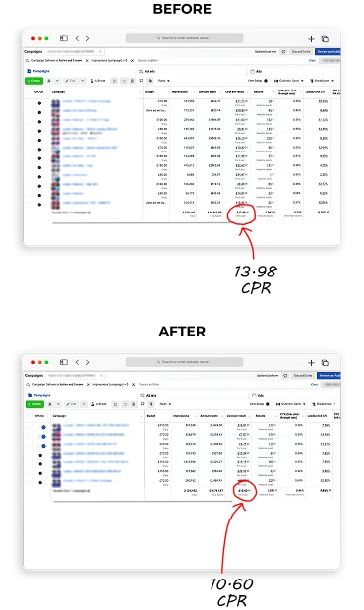
Task: Click the green Create button in BEFORE window
Action: coord(33,81)
